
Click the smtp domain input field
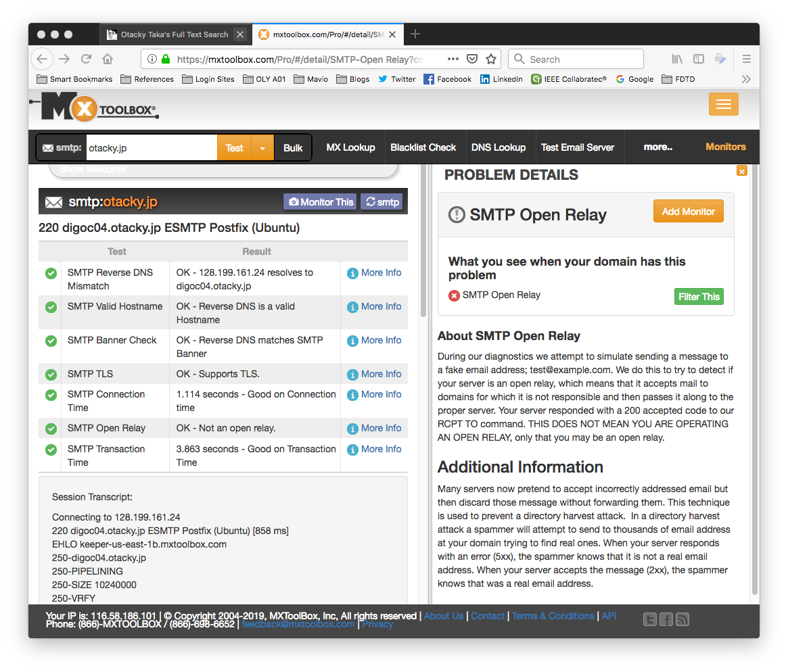click(152, 147)
